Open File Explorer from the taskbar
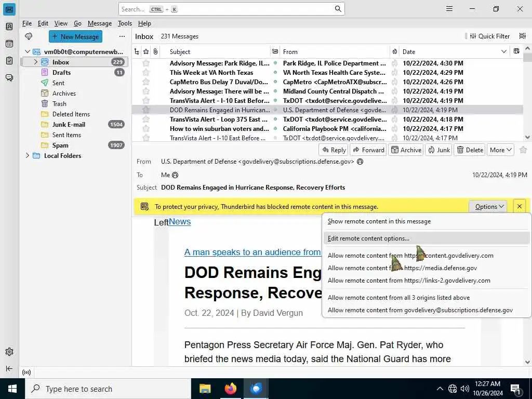 [205, 389]
